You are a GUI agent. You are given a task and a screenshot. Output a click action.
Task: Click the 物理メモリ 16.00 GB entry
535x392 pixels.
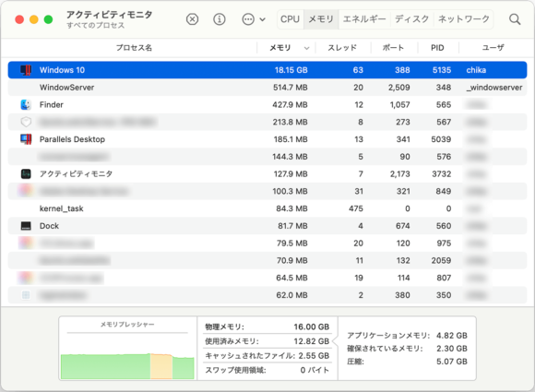(x=267, y=327)
